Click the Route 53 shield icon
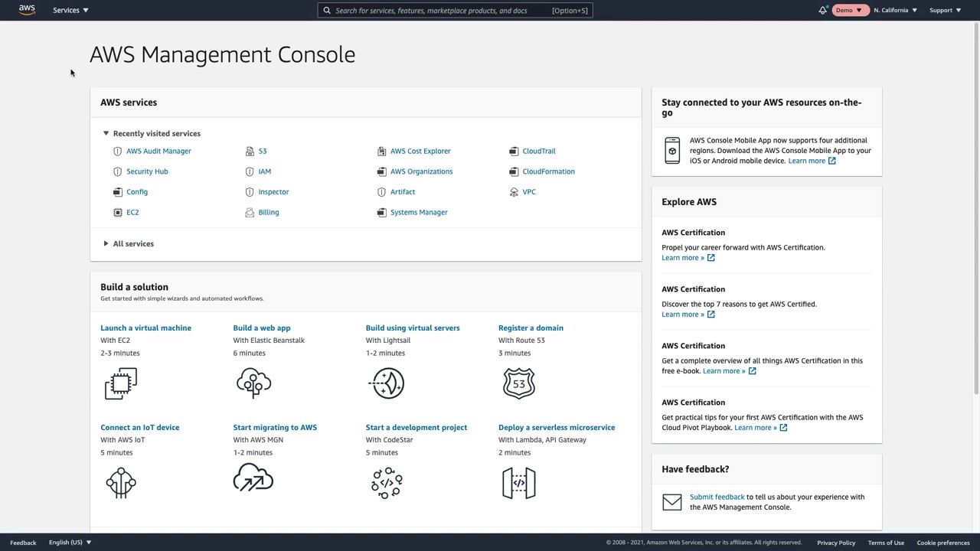 tap(519, 383)
